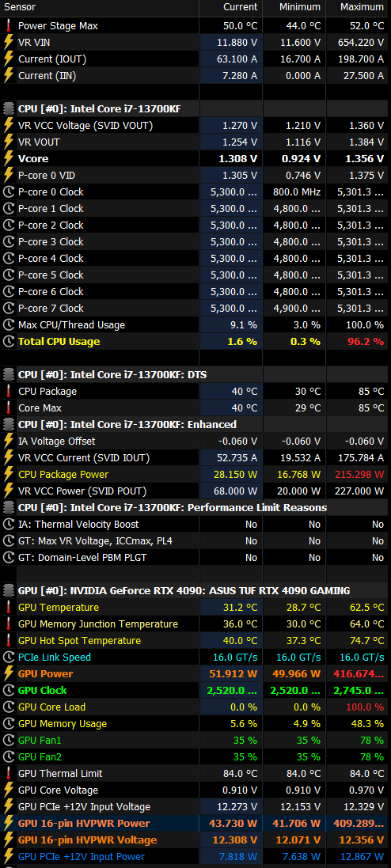This screenshot has width=391, height=868.
Task: Click the chip icon of the NVIDIA GeForce RTX 4090 group
Action: 8,590
